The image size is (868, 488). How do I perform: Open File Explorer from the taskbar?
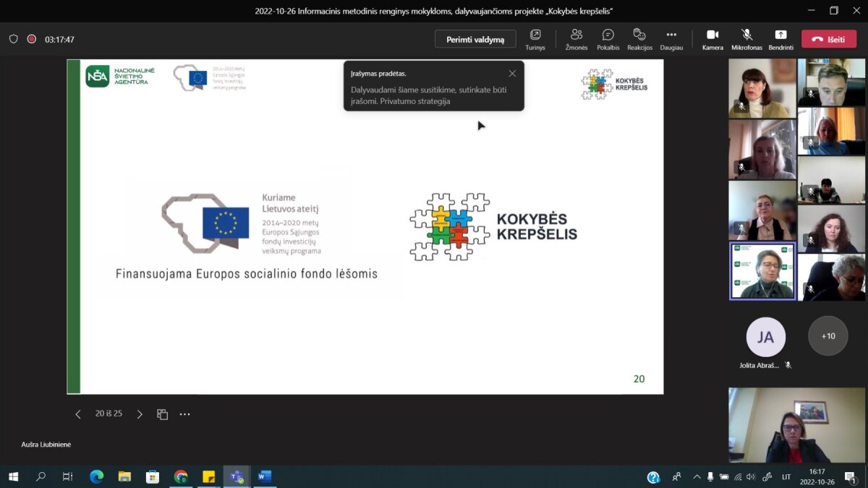pos(124,476)
